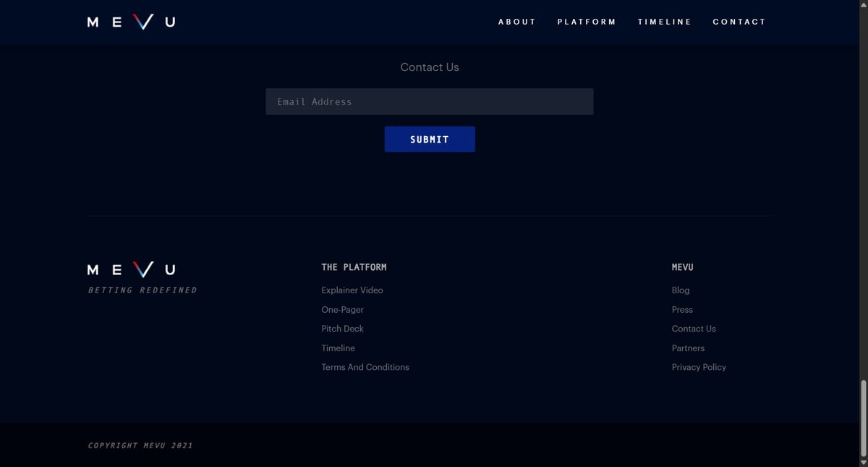Select Timeline in the header navigation
The height and width of the screenshot is (467, 868).
[664, 22]
